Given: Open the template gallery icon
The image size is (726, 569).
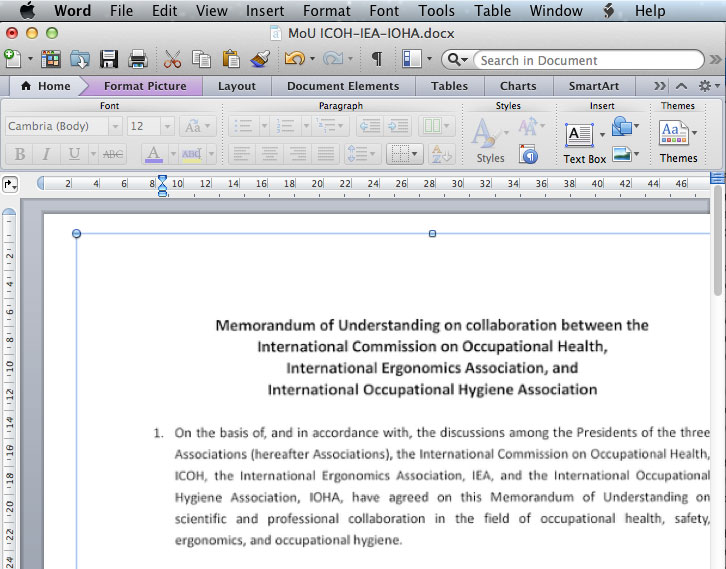Looking at the screenshot, I should coord(51,59).
